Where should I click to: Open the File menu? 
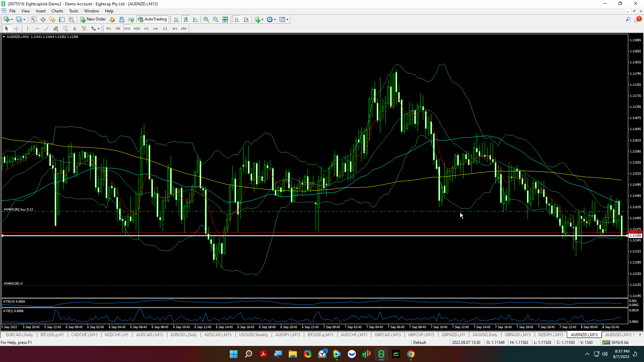tap(12, 11)
